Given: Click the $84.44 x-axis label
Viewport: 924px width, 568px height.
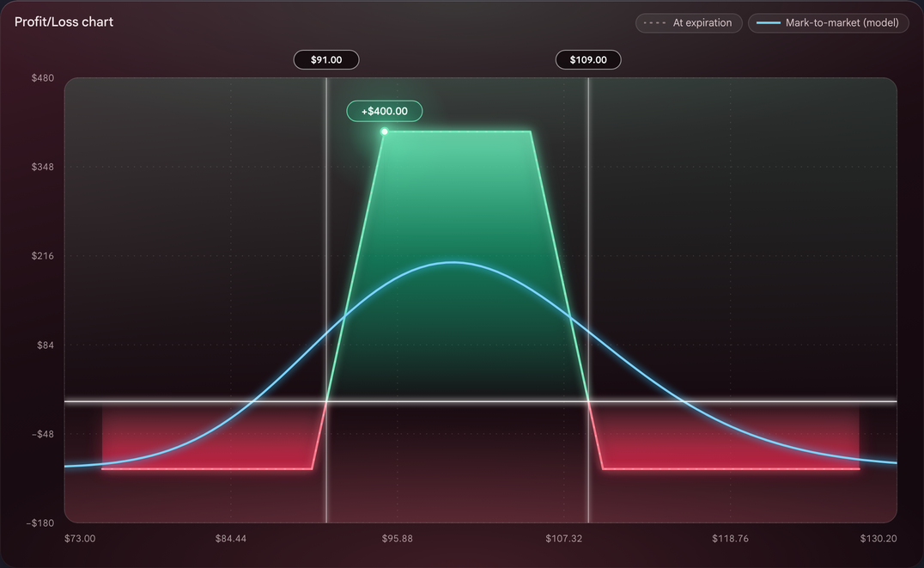Looking at the screenshot, I should coord(231,539).
